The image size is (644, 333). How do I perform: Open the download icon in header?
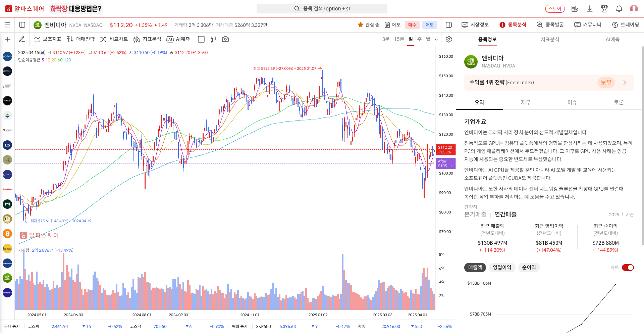pos(590,9)
